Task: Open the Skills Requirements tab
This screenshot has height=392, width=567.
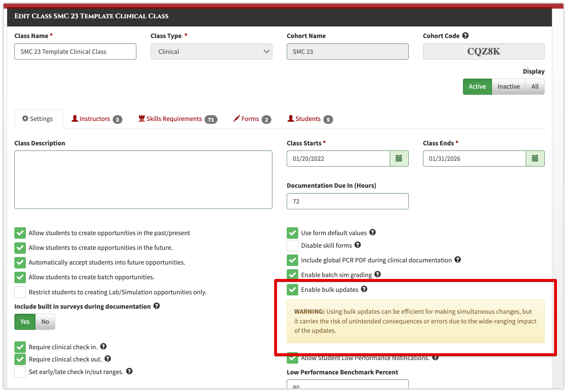Action: pyautogui.click(x=178, y=119)
